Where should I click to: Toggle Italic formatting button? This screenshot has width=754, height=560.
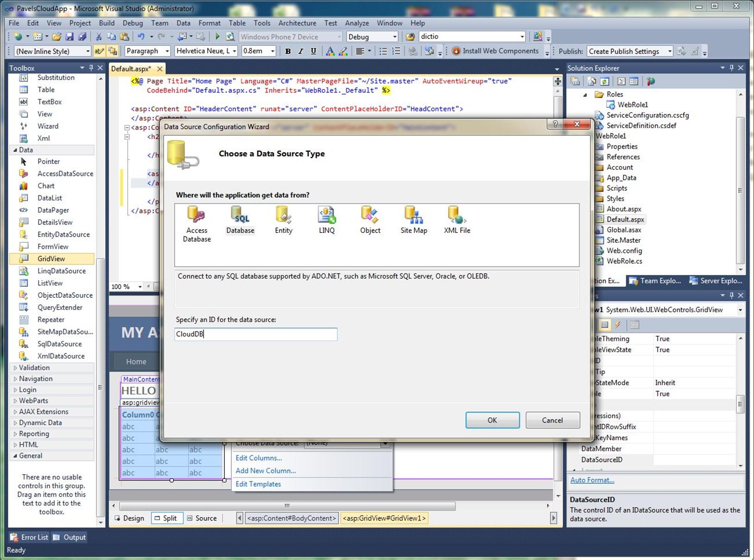[300, 51]
